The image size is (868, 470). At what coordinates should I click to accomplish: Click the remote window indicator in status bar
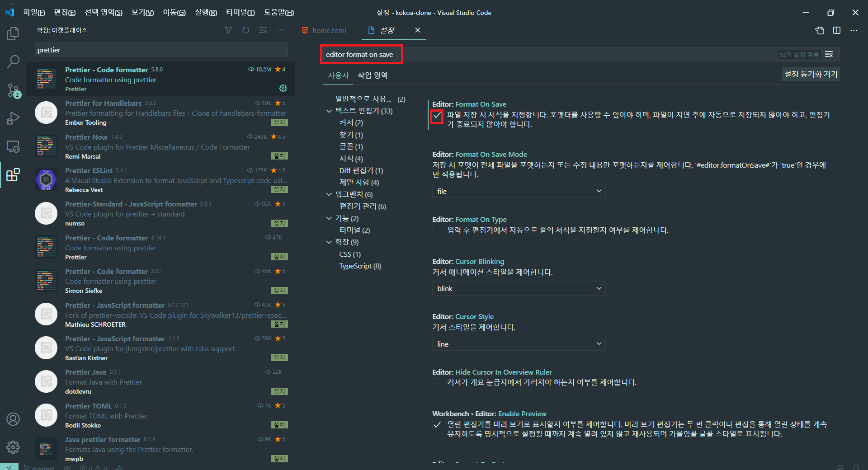(9, 467)
